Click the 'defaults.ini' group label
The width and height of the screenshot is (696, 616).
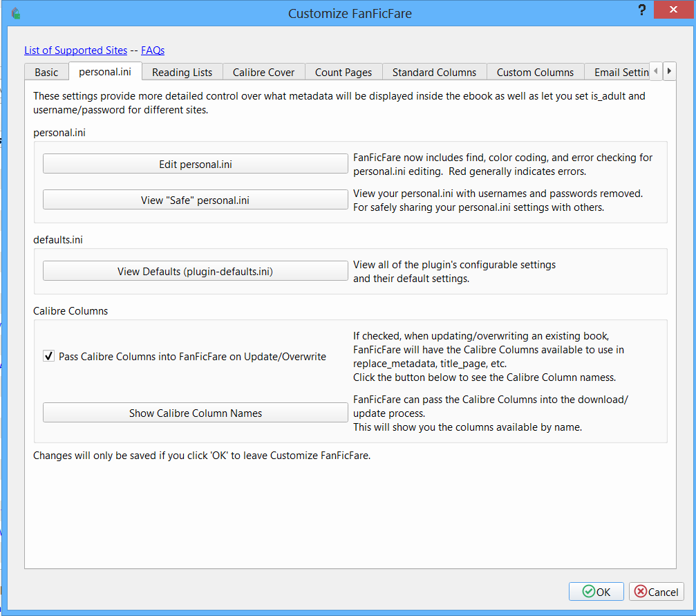[58, 240]
